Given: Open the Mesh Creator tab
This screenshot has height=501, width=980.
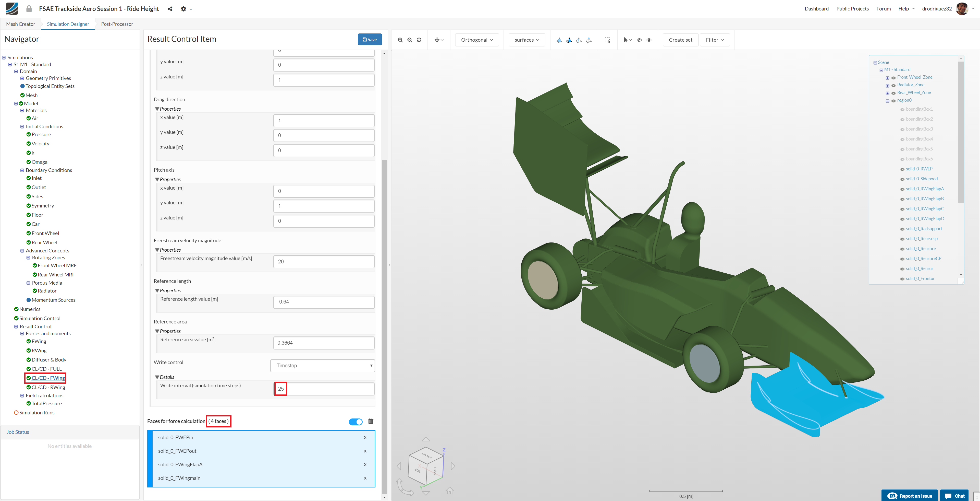Looking at the screenshot, I should (20, 24).
